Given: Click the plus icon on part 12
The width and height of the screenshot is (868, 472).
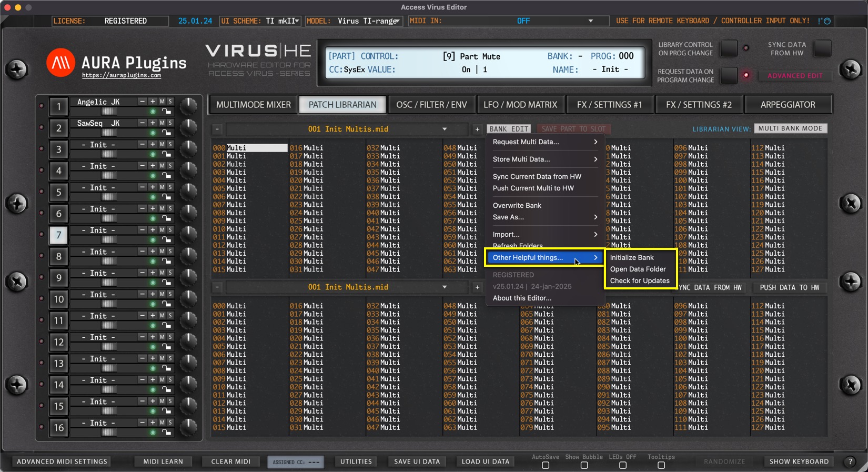Looking at the screenshot, I should (x=153, y=337).
